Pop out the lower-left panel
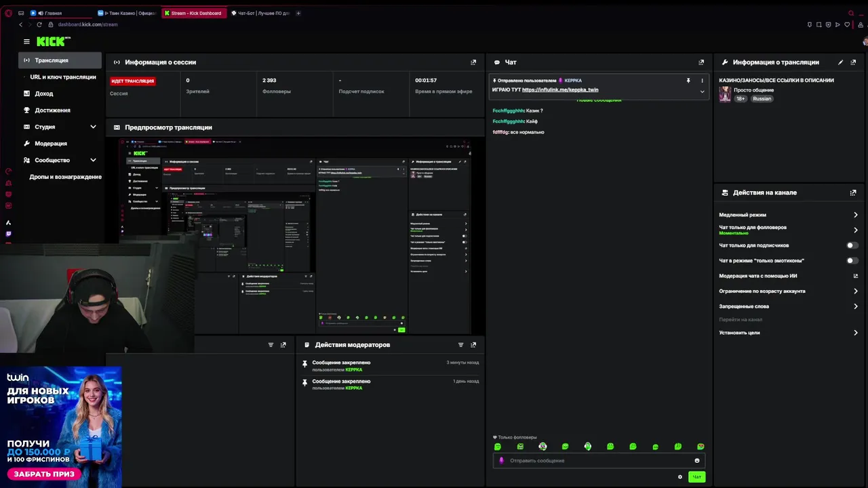The image size is (868, 488). 283,345
